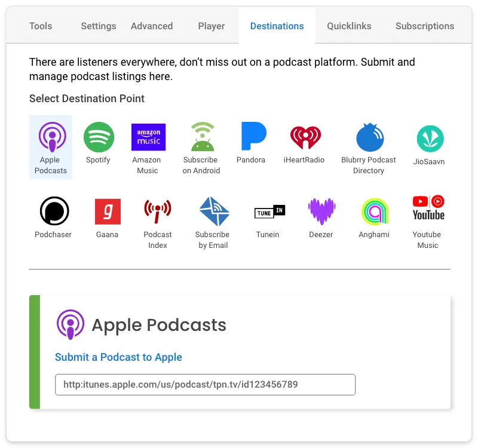Choose the Gaana red icon

point(108,211)
